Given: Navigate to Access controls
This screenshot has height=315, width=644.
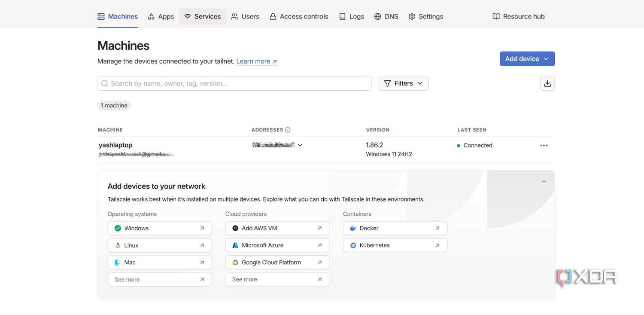Looking at the screenshot, I should pyautogui.click(x=299, y=16).
